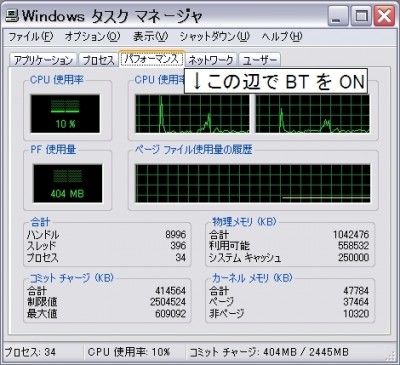Click the page file usage history graph
Screen dimensions: 400x365
tap(253, 183)
